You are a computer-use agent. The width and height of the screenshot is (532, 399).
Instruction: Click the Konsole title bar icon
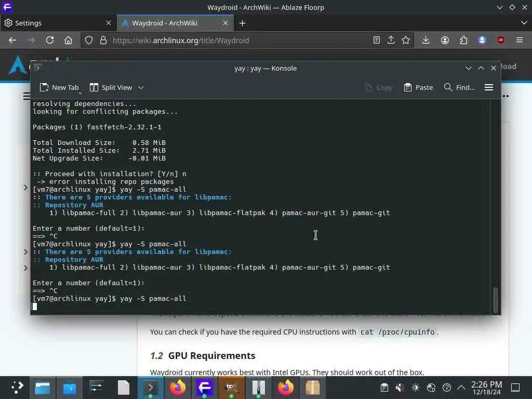click(37, 68)
